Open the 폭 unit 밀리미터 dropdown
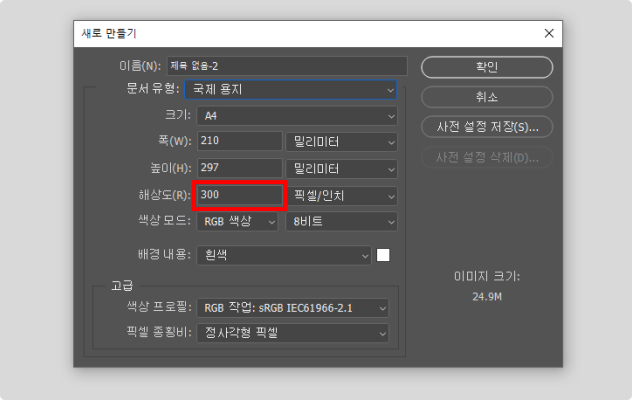Image resolution: width=632 pixels, height=400 pixels. pyautogui.click(x=341, y=142)
